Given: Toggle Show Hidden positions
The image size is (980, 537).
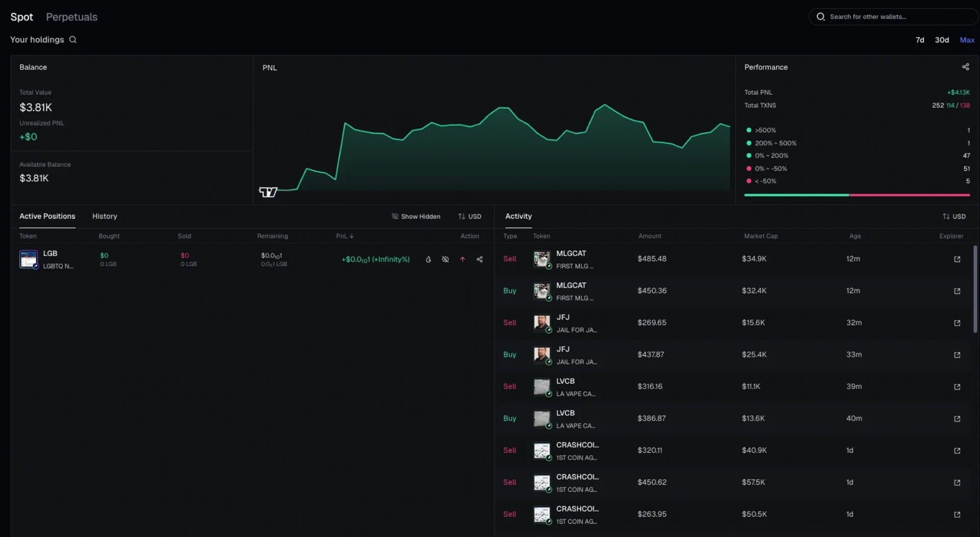Looking at the screenshot, I should coord(416,216).
